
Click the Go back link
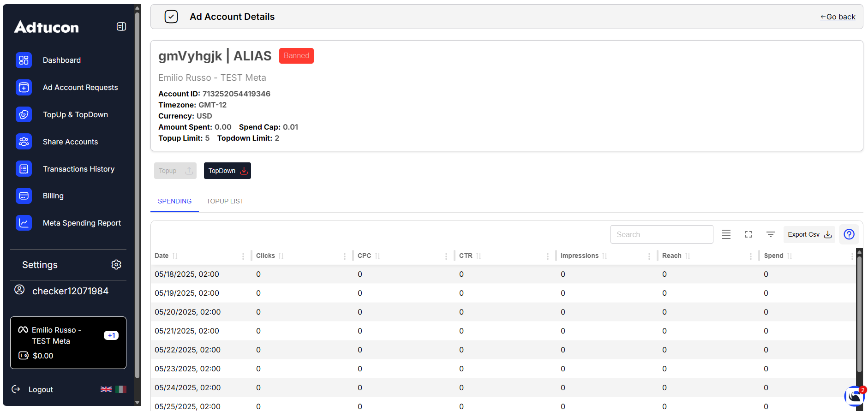pyautogui.click(x=838, y=17)
